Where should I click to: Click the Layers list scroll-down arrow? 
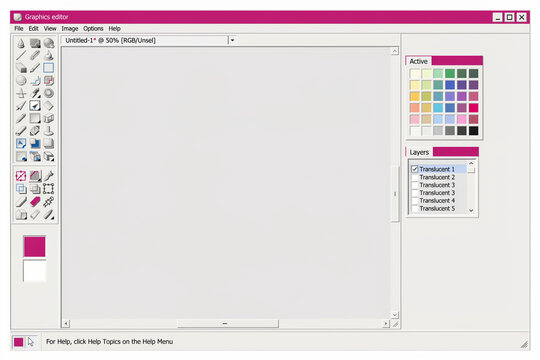pos(471,210)
